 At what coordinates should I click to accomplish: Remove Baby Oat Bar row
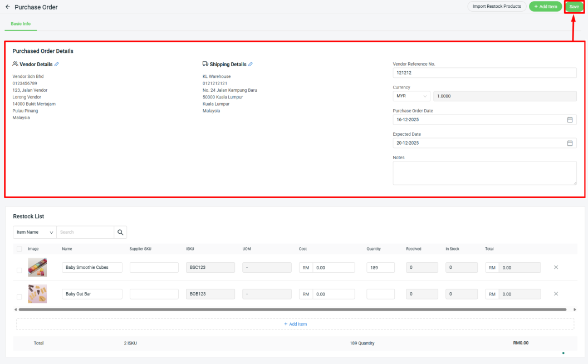[x=556, y=294]
